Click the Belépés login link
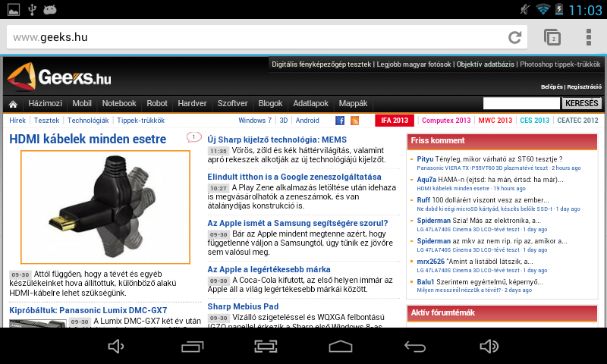Viewport: 607px width, 364px height. click(x=552, y=86)
